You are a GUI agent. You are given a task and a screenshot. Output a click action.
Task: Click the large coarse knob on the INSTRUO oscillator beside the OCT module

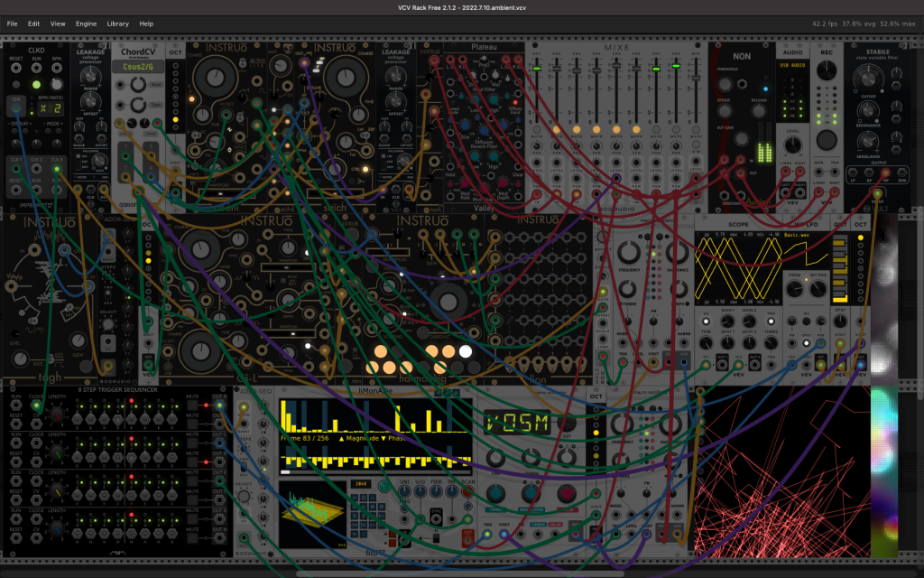(215, 77)
